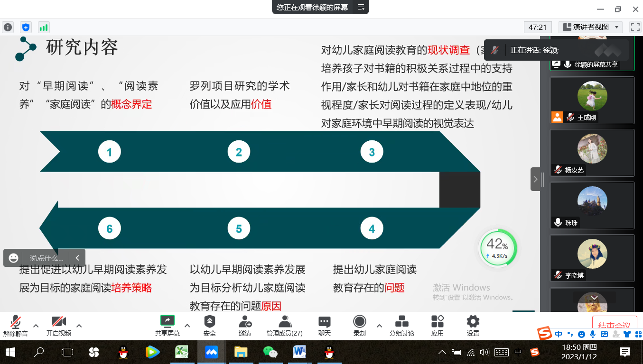Open the Speaker View (演讲者视图) dropdown
Screen dimensions: 643x364
coord(590,27)
